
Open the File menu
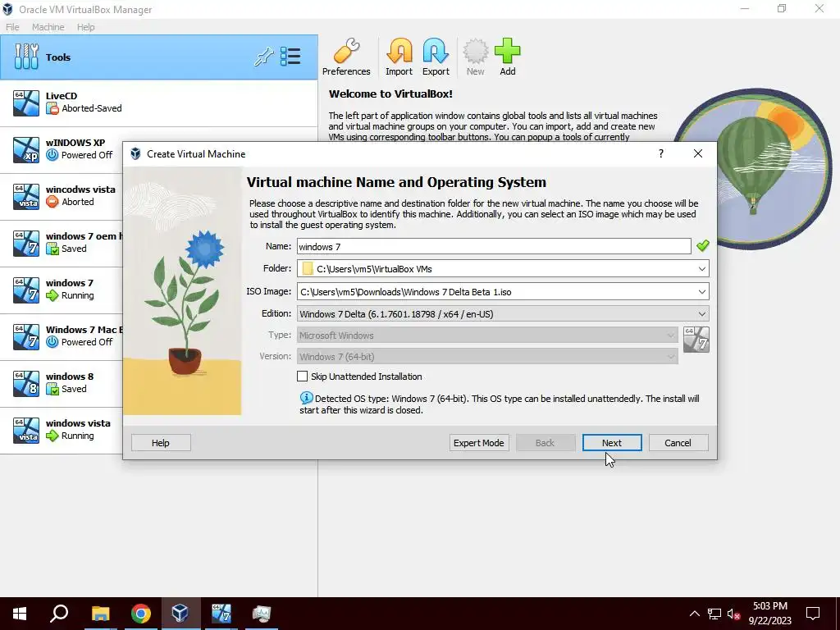coord(12,27)
